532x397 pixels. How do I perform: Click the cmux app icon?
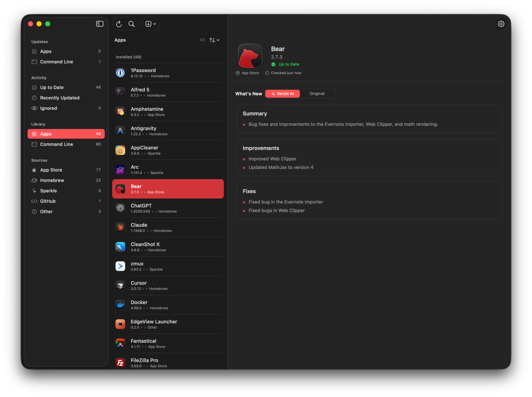[120, 266]
